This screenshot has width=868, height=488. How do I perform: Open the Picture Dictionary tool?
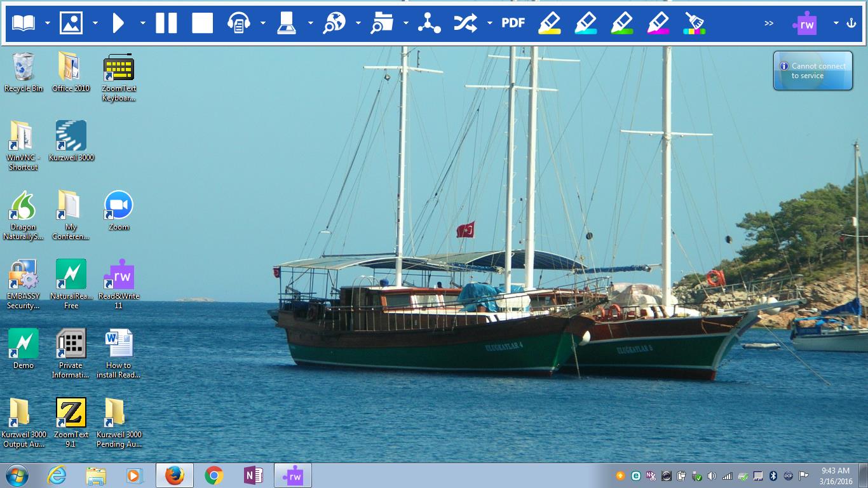pos(71,23)
